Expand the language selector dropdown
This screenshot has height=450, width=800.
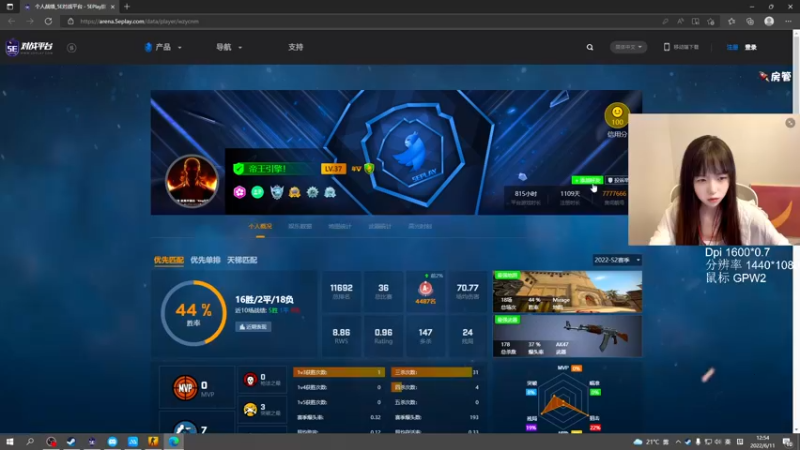[x=628, y=47]
